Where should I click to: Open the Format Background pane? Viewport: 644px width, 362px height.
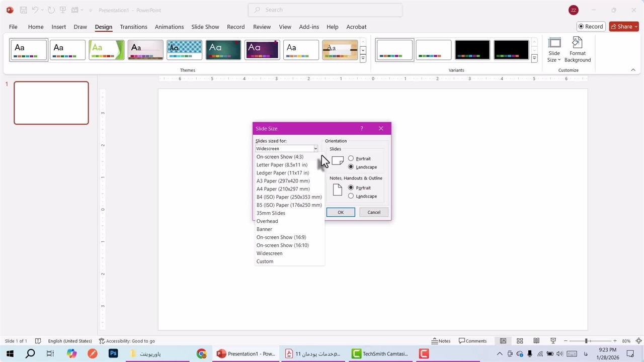577,50
